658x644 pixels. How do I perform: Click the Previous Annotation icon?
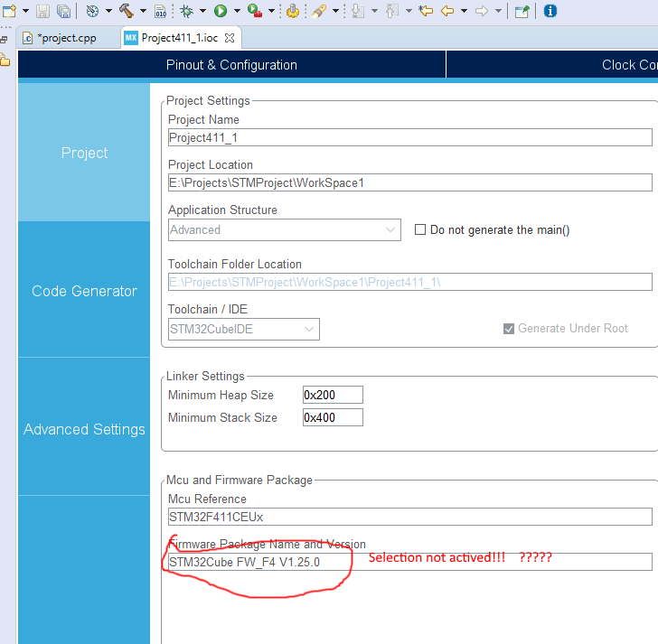(391, 11)
